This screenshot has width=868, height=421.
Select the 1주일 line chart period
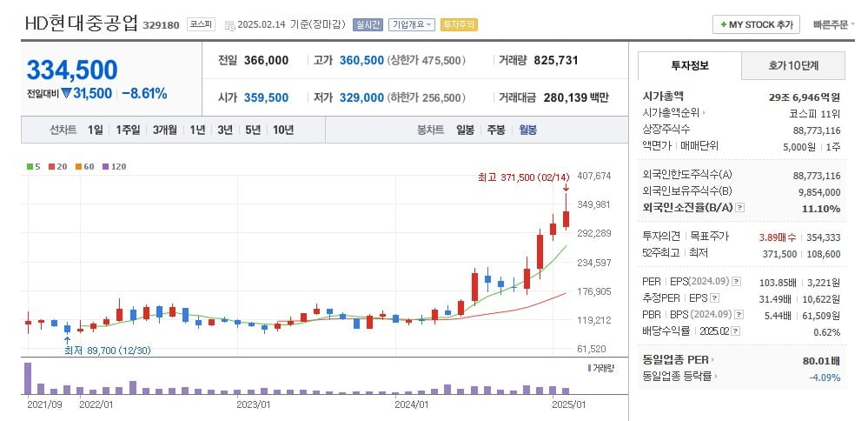[x=128, y=130]
